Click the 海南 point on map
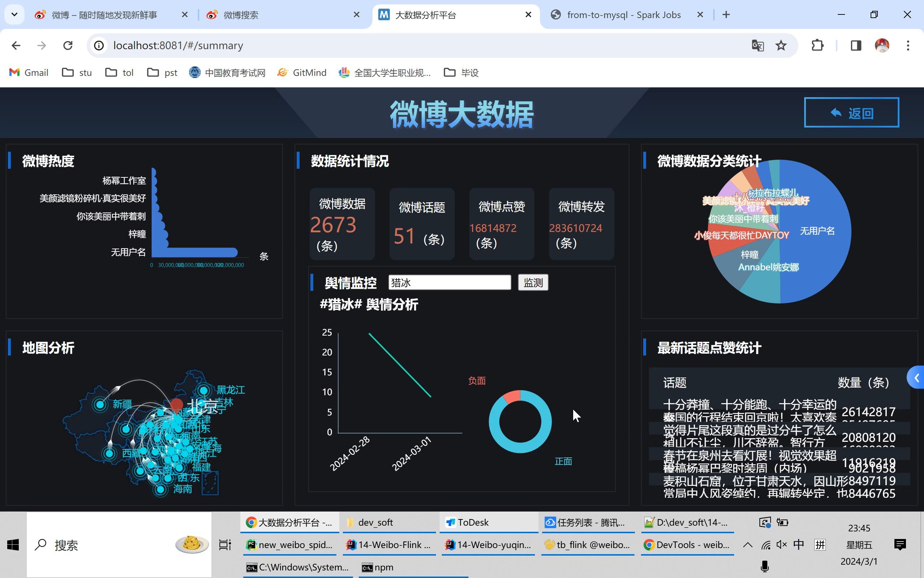This screenshot has height=578, width=924. click(160, 489)
